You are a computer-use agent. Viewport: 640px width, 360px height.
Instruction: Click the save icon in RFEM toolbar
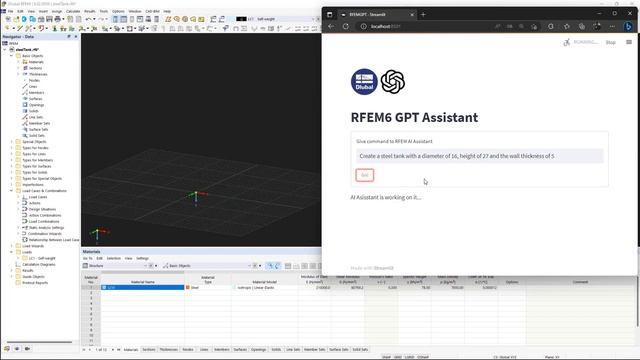pos(49,19)
